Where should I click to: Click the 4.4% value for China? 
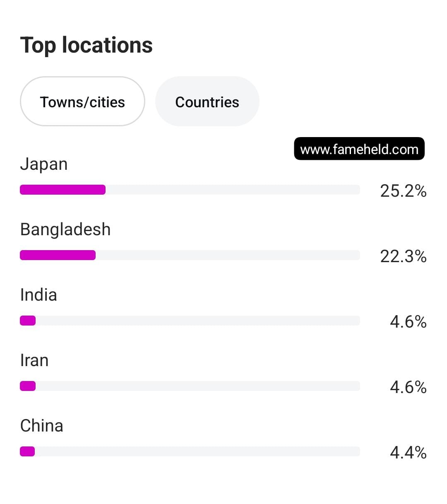coord(408,453)
